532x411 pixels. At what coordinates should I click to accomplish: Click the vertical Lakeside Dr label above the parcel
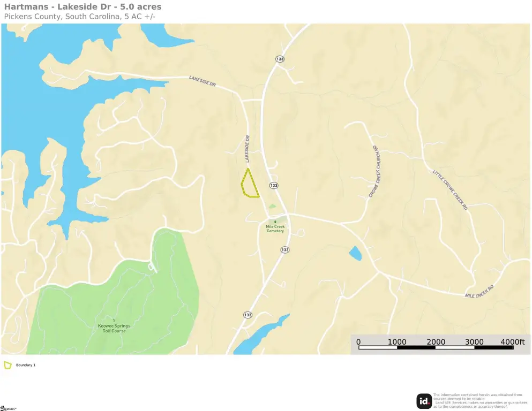[x=248, y=149]
